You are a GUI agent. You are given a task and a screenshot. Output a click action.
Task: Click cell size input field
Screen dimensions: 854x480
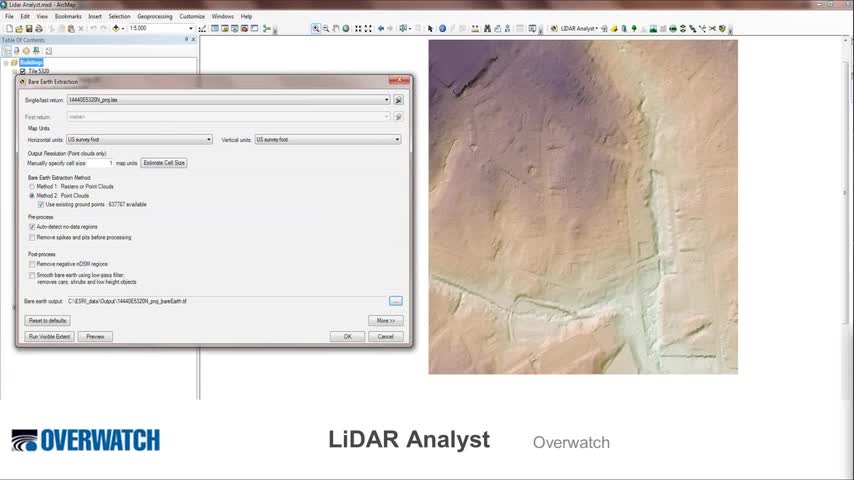[100, 163]
